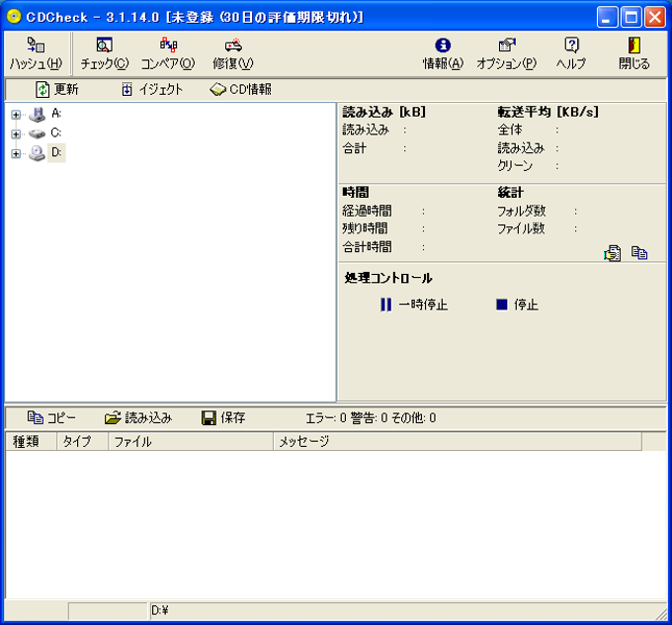This screenshot has height=625, width=672.
Task: Launch the 修復(V) recovery tool
Action: pos(233,53)
